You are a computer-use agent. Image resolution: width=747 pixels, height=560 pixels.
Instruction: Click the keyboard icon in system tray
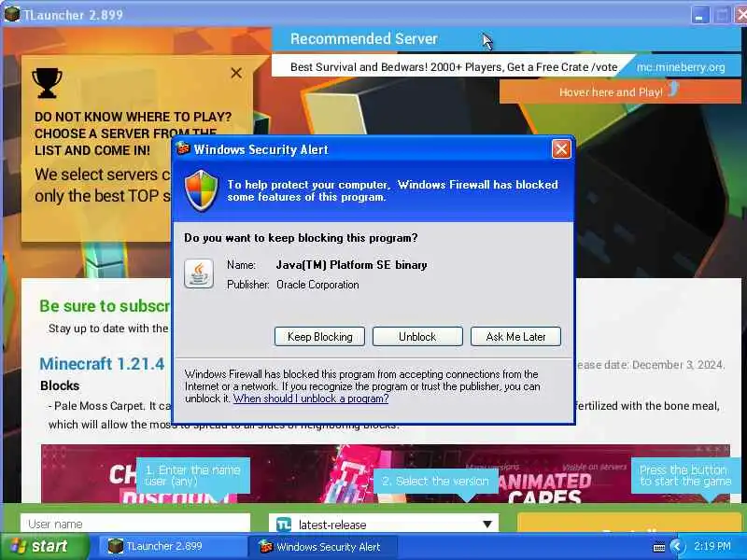point(659,547)
